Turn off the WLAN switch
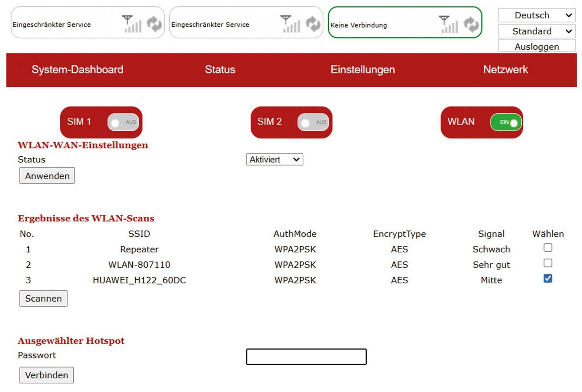This screenshot has height=392, width=582. pyautogui.click(x=506, y=122)
